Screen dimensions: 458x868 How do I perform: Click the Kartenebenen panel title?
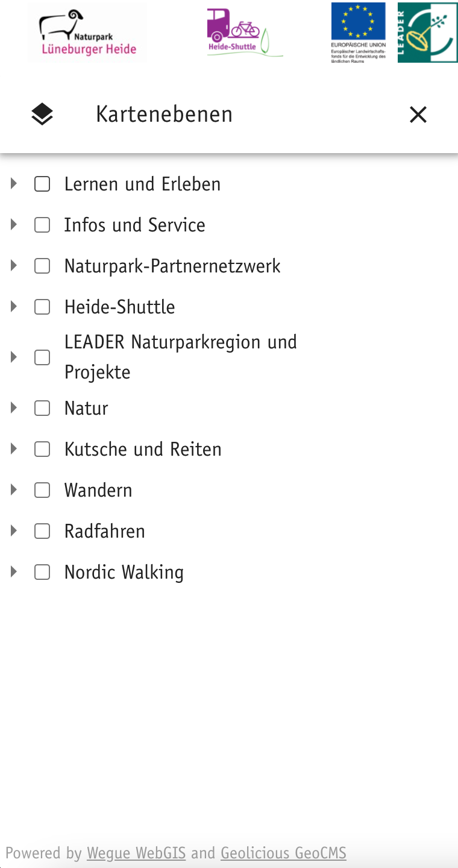point(164,115)
